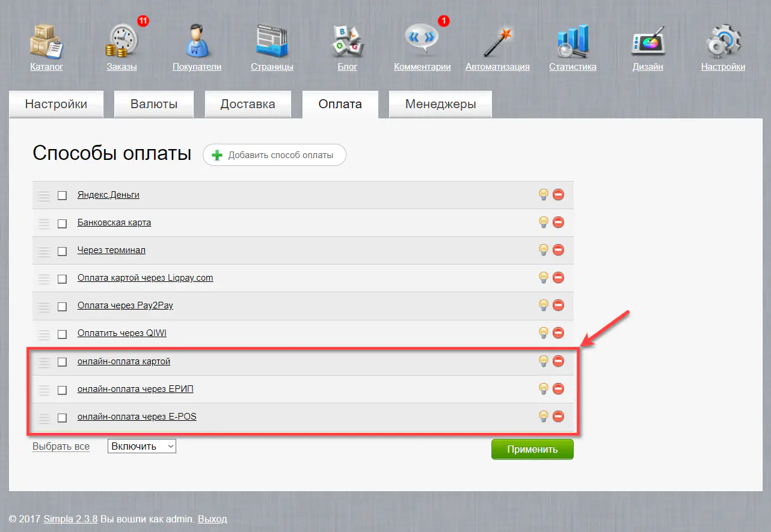Grab drag handle of Оплата через Pay2Pay

(x=43, y=306)
